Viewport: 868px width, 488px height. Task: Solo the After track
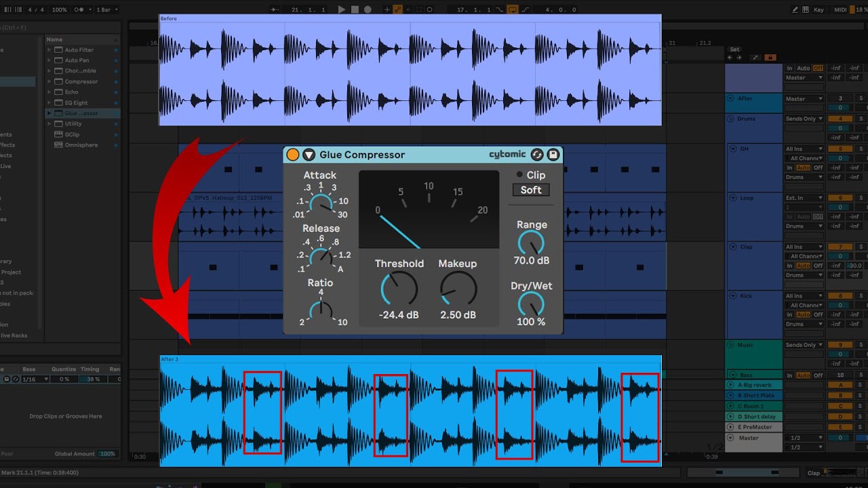click(861, 99)
